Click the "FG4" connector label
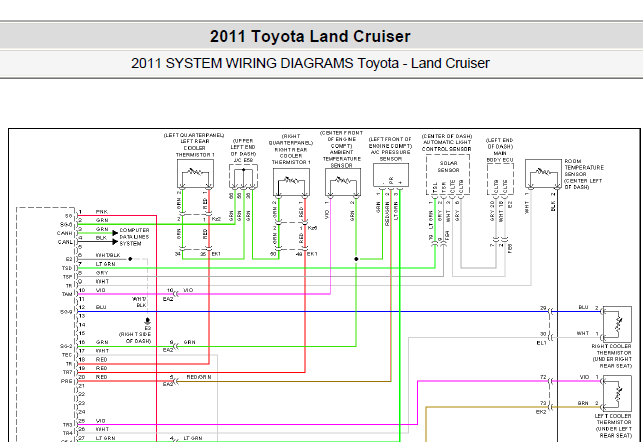The image size is (643, 442). [x=448, y=235]
